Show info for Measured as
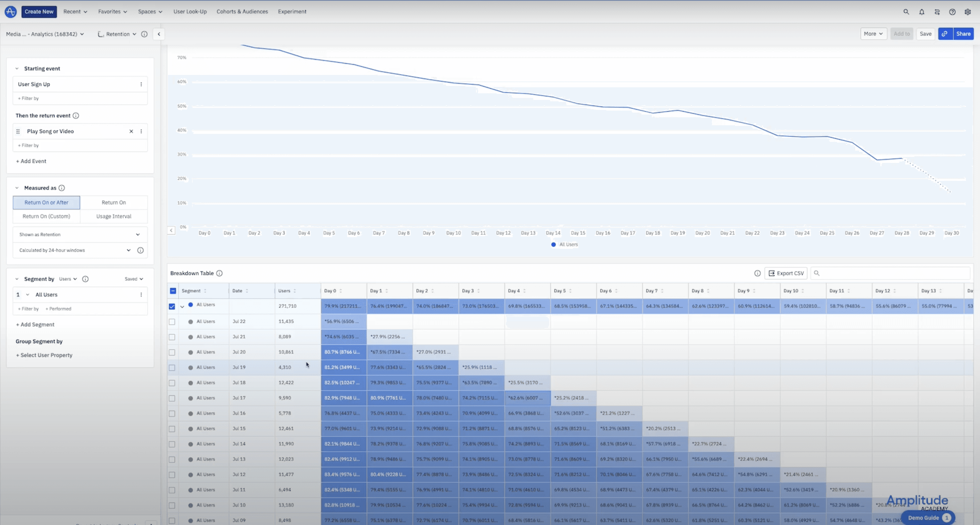The width and height of the screenshot is (980, 525). pos(62,188)
